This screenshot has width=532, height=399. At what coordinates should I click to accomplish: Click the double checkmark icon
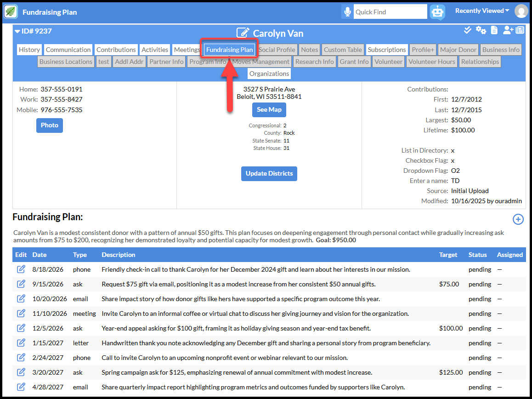(468, 30)
